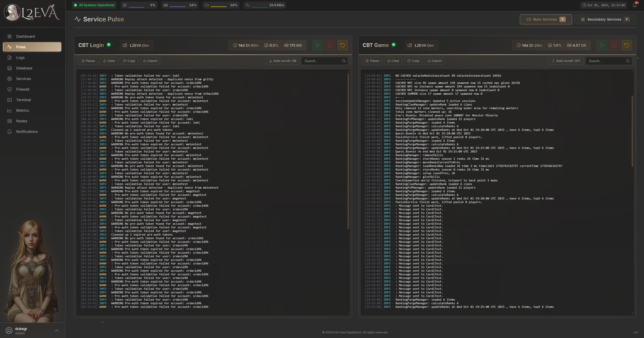Turn off auto-scroll for CBT Login
Screen dimensions: 644x338
(283, 61)
